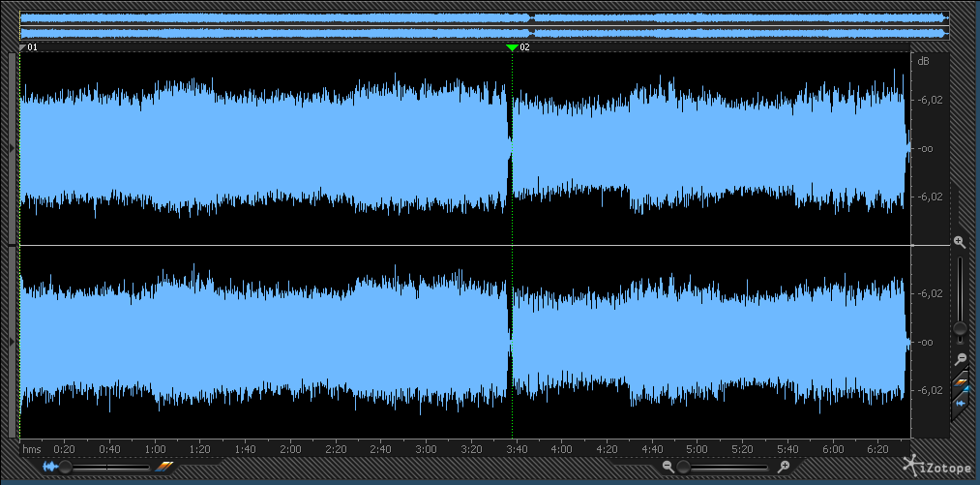This screenshot has height=485, width=980.
Task: Select the green marker 02 triangle
Action: [512, 46]
